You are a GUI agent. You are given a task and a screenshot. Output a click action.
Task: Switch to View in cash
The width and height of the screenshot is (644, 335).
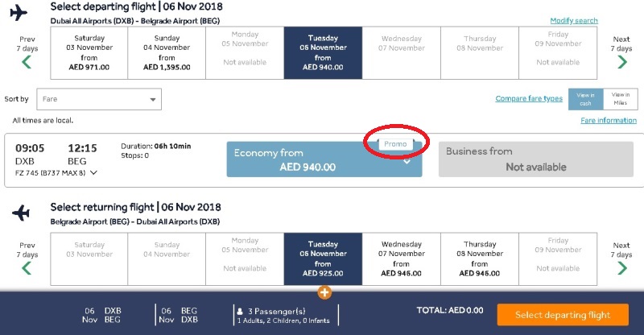585,99
